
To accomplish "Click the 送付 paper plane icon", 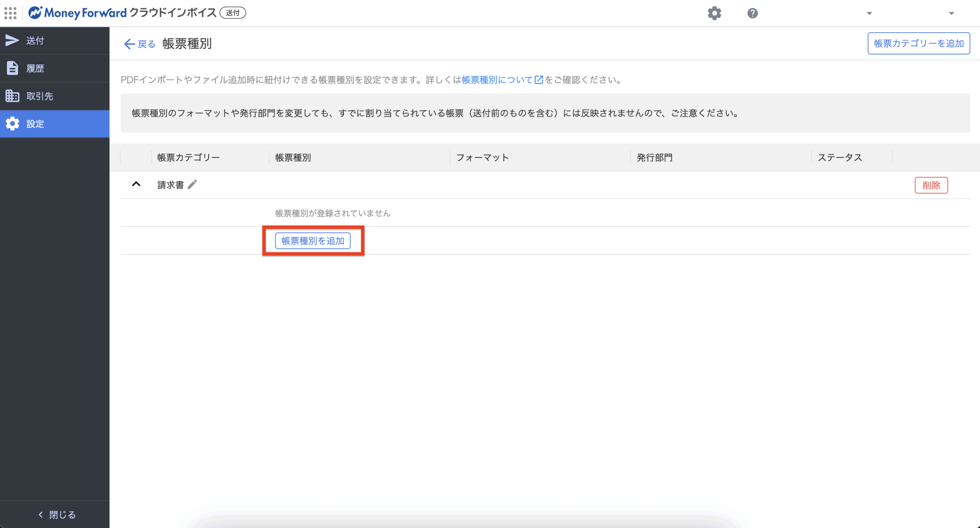I will pyautogui.click(x=12, y=41).
